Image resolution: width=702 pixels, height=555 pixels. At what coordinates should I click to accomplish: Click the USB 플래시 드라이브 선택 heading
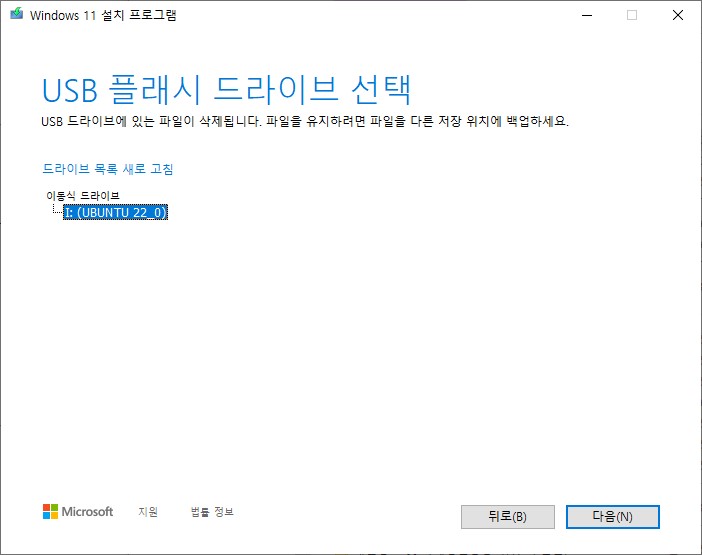[226, 90]
